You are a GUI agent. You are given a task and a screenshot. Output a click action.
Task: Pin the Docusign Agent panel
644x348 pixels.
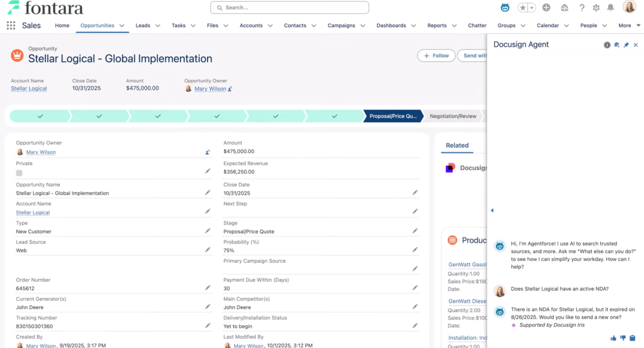626,45
